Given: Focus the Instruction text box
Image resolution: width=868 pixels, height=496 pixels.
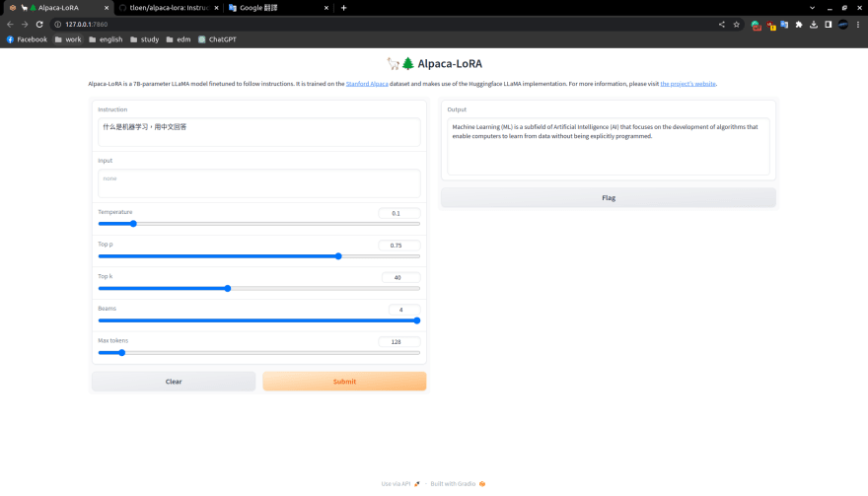Looking at the screenshot, I should pyautogui.click(x=259, y=132).
